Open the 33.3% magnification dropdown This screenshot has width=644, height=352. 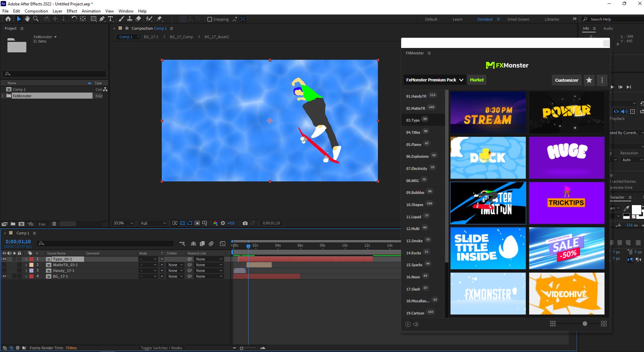coord(123,223)
